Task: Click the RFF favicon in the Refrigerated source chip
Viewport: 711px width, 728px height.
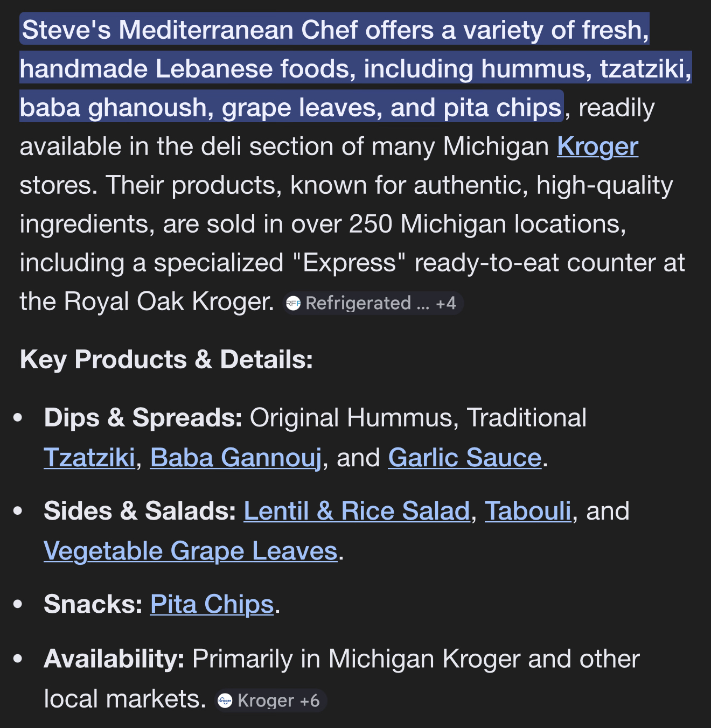Action: tap(294, 303)
